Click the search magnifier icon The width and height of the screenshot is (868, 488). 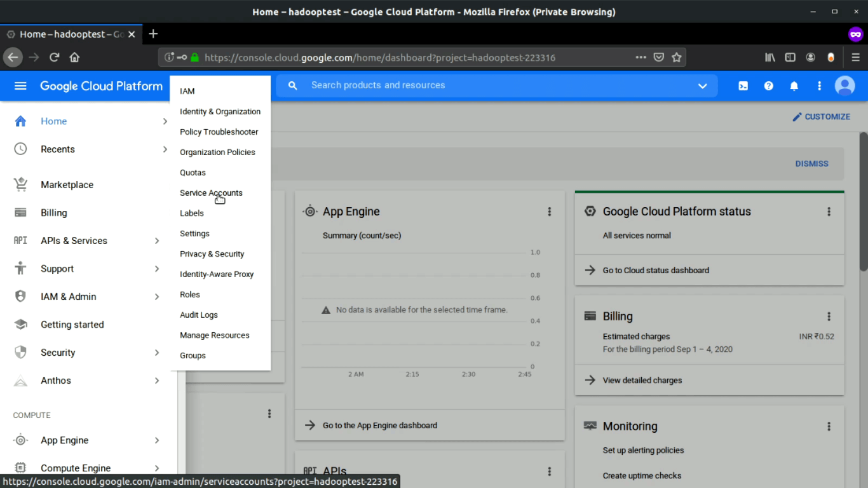click(x=292, y=86)
